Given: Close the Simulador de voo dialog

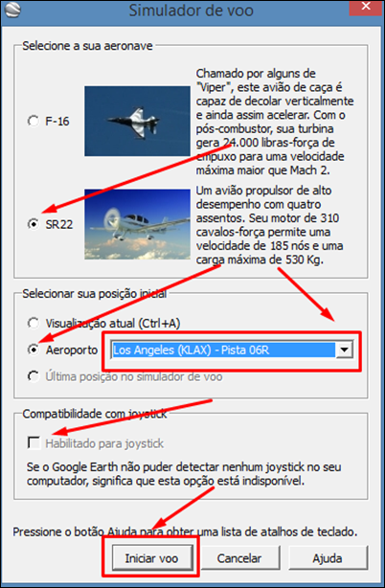Looking at the screenshot, I should tap(366, 7).
